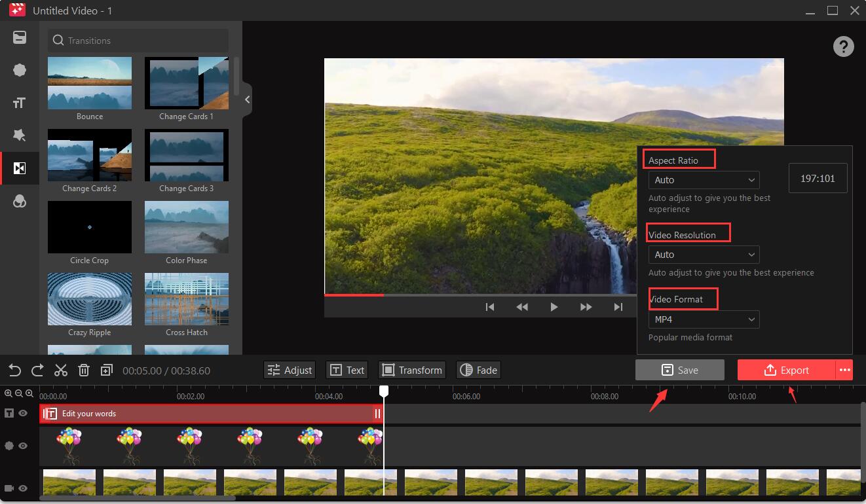The image size is (866, 504).
Task: Switch to the Transform tool
Action: click(x=412, y=370)
